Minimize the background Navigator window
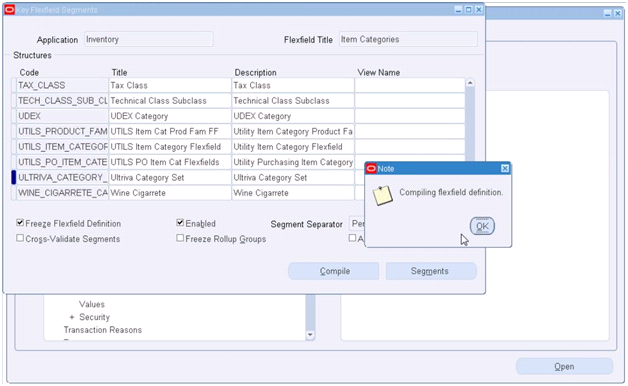Image resolution: width=628 pixels, height=386 pixels. pyautogui.click(x=608, y=14)
